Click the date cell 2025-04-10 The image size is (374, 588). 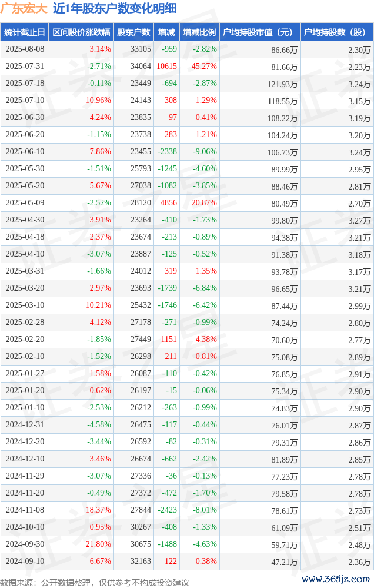(x=25, y=254)
